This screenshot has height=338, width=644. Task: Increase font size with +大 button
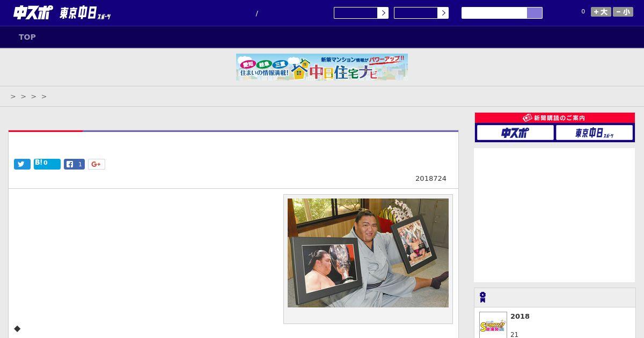pyautogui.click(x=601, y=12)
